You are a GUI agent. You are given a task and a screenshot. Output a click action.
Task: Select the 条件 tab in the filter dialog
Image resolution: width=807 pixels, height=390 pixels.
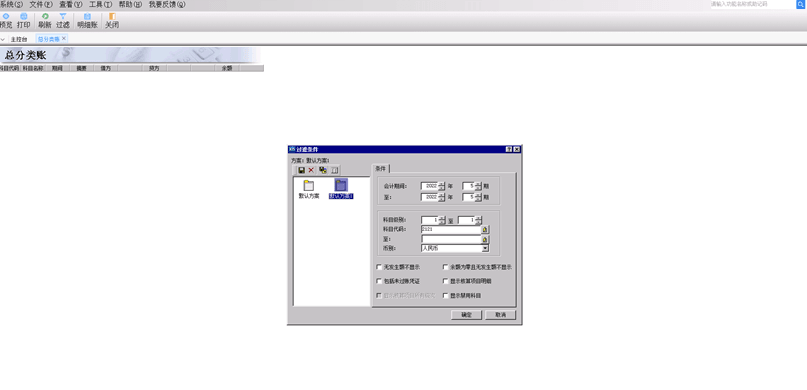tap(381, 168)
